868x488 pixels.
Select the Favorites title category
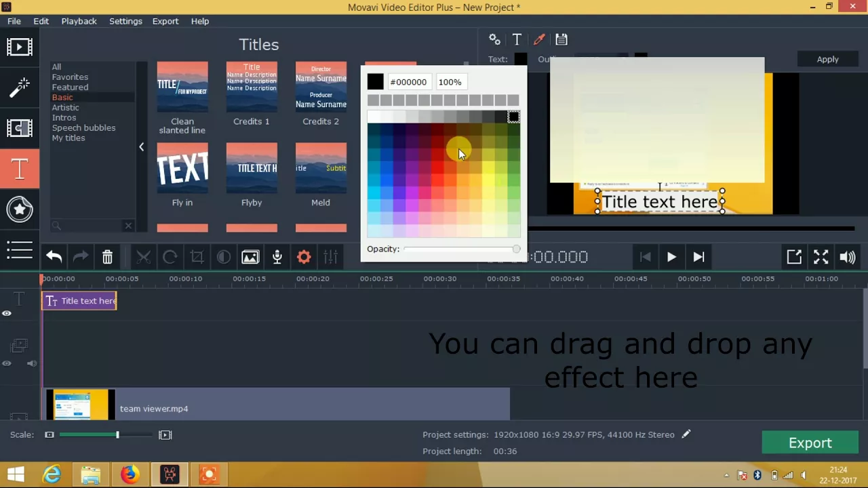70,77
